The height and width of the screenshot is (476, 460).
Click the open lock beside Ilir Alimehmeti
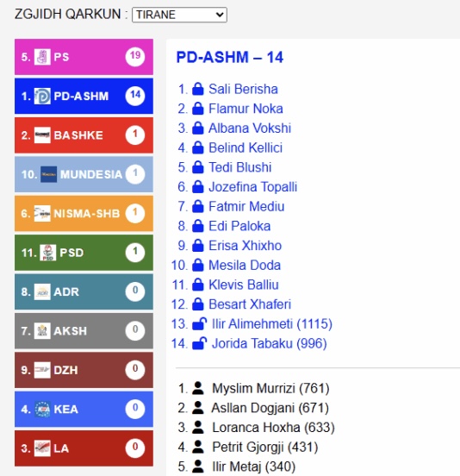pyautogui.click(x=200, y=323)
